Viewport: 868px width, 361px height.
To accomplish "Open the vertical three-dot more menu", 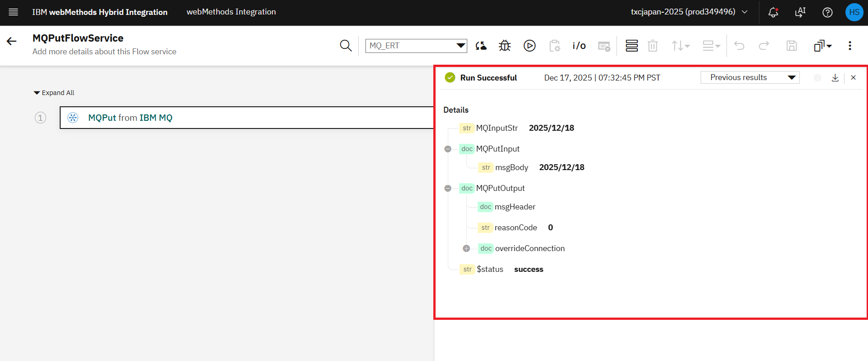I will [x=850, y=46].
